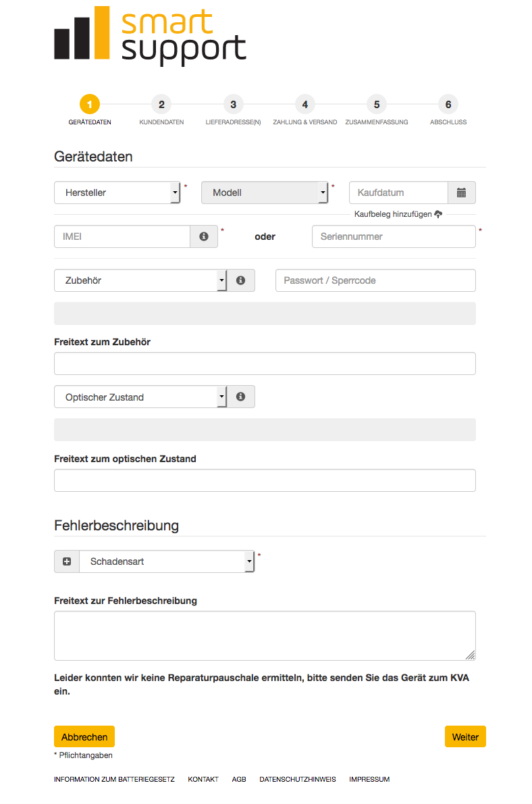Open the Kaufdatum calendar picker icon
This screenshot has width=532, height=804.
tap(461, 193)
